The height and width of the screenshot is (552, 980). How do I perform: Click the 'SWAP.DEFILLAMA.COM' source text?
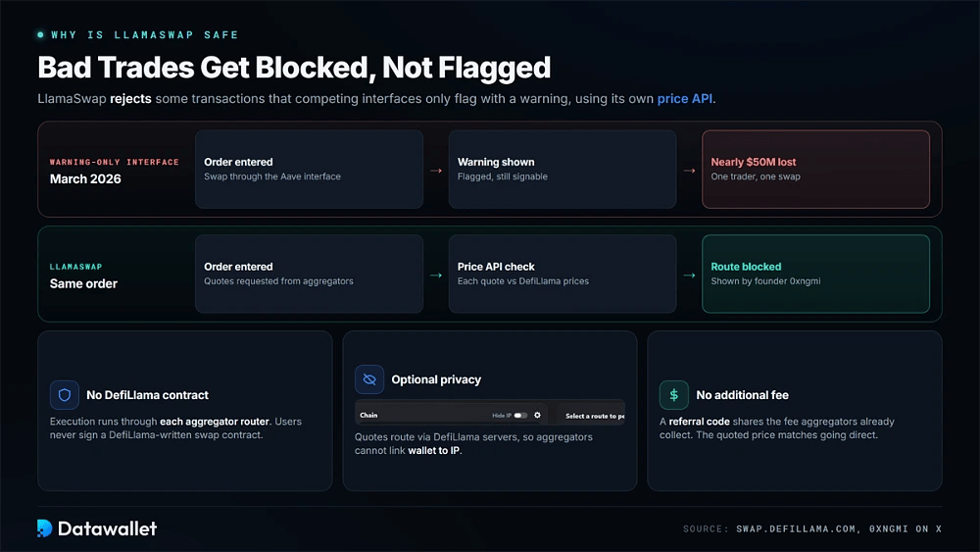[x=796, y=528]
